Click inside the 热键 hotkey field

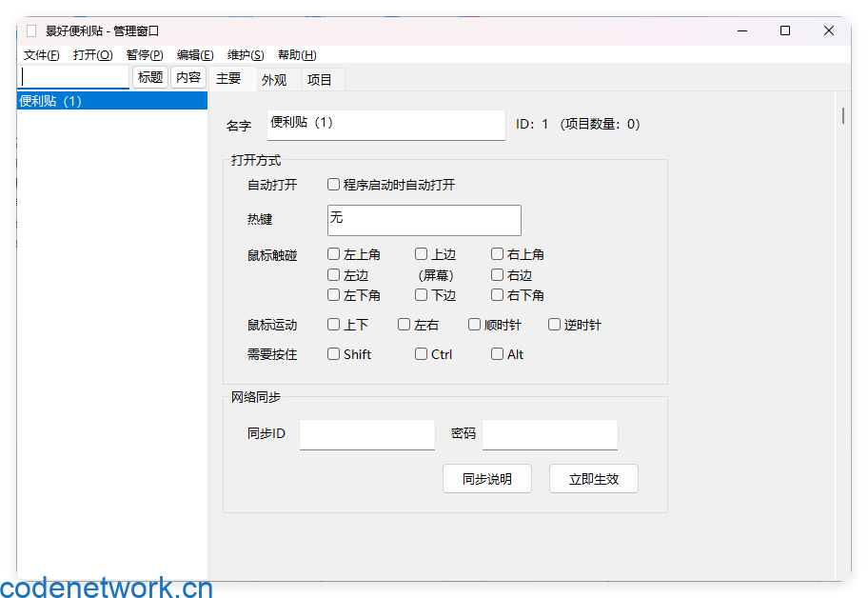pyautogui.click(x=424, y=220)
